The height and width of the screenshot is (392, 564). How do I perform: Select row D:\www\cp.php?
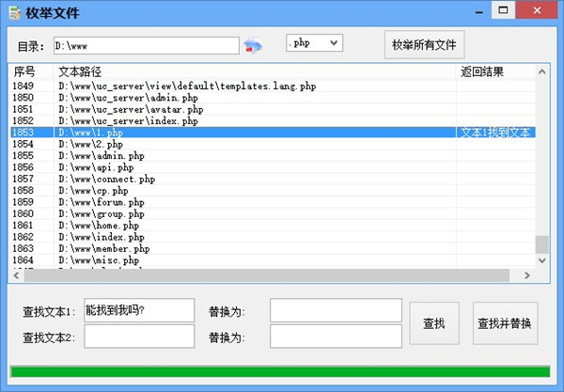[273, 190]
